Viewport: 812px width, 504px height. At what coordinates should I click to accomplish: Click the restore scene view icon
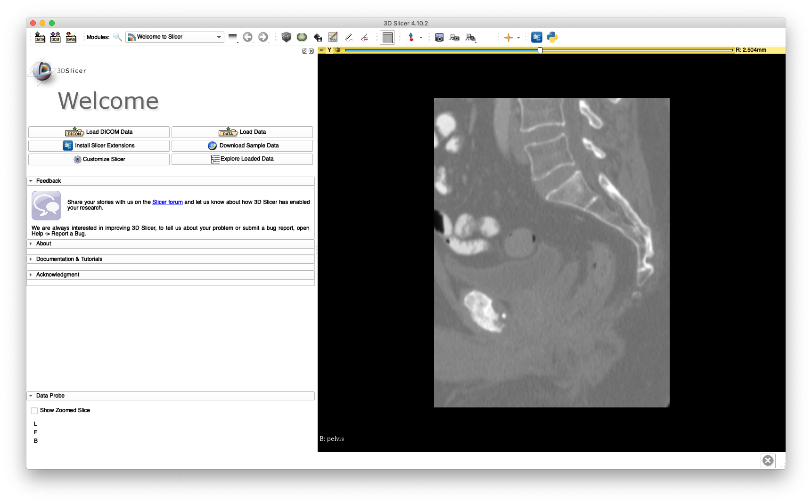(470, 37)
